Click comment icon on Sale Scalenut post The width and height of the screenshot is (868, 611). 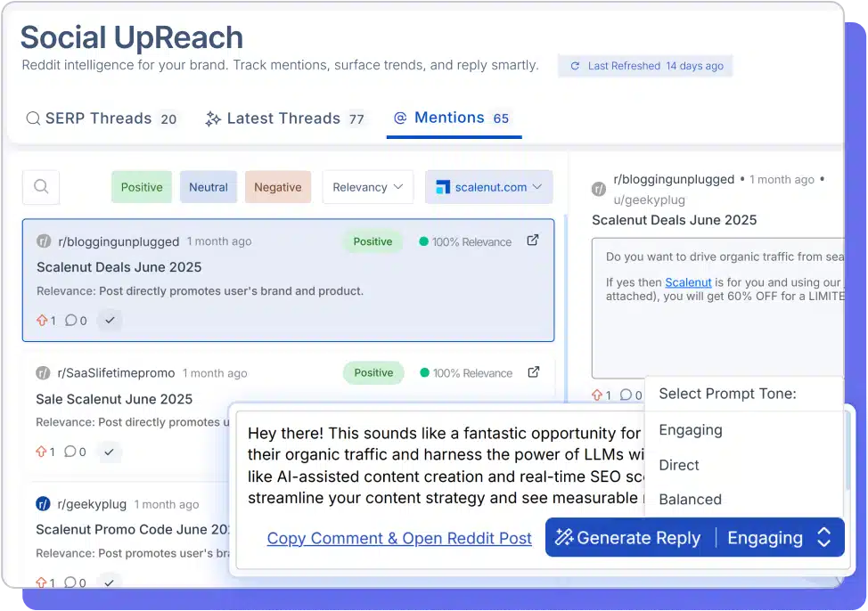(70, 452)
